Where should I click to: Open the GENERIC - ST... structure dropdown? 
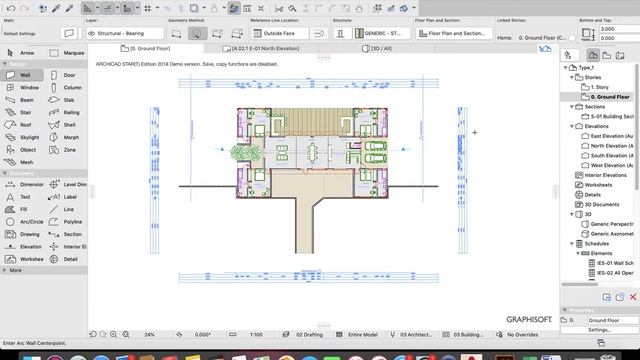click(382, 33)
